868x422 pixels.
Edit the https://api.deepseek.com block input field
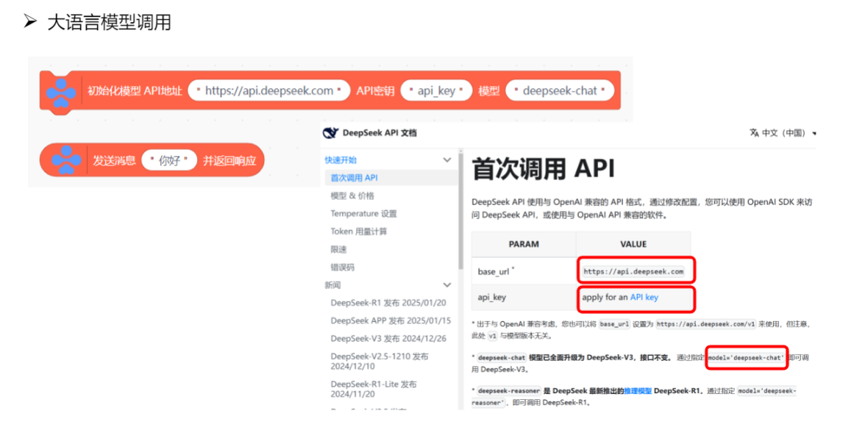(x=269, y=90)
